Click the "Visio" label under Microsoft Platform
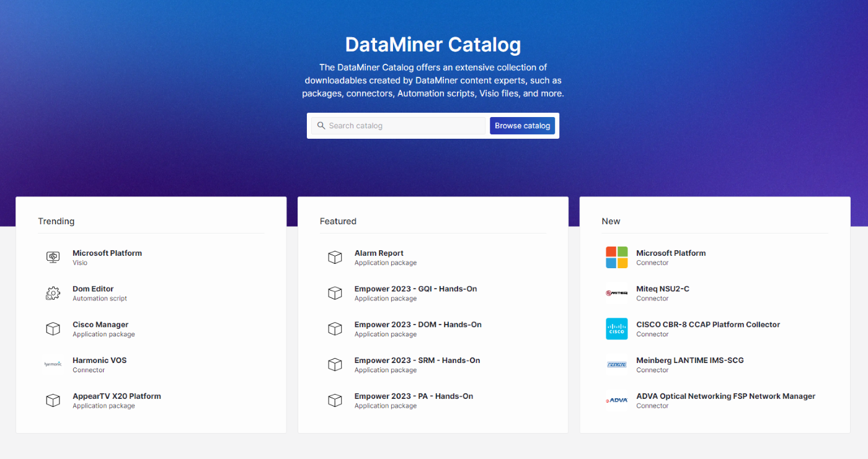This screenshot has height=459, width=868. pyautogui.click(x=80, y=263)
